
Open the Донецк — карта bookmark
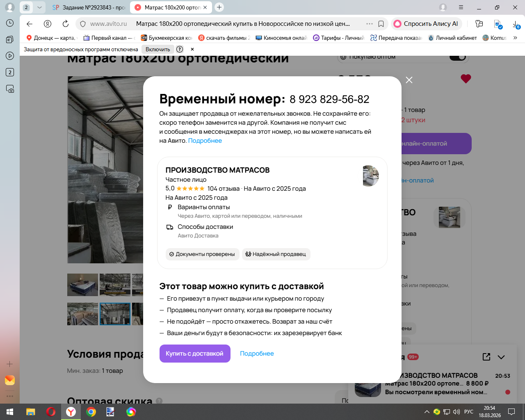click(x=51, y=38)
